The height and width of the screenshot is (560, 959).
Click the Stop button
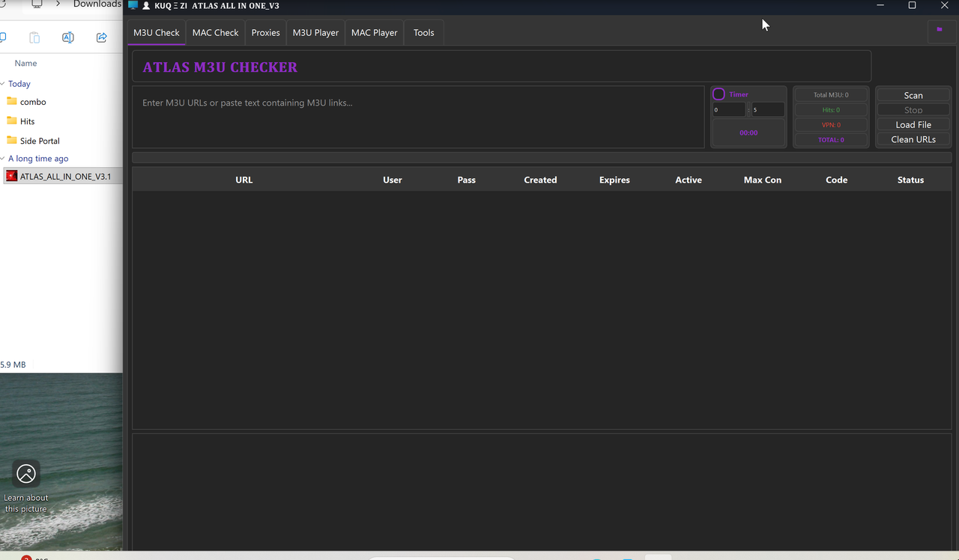coord(913,110)
